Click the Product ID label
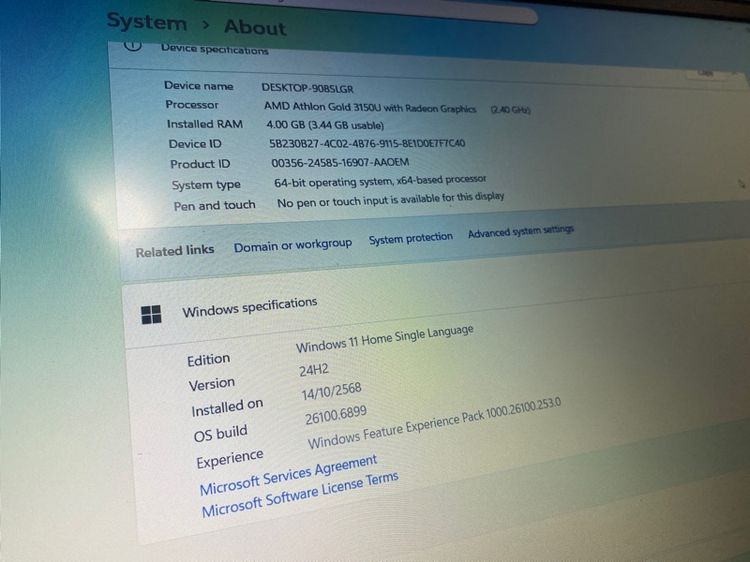This screenshot has height=562, width=750. (x=200, y=164)
